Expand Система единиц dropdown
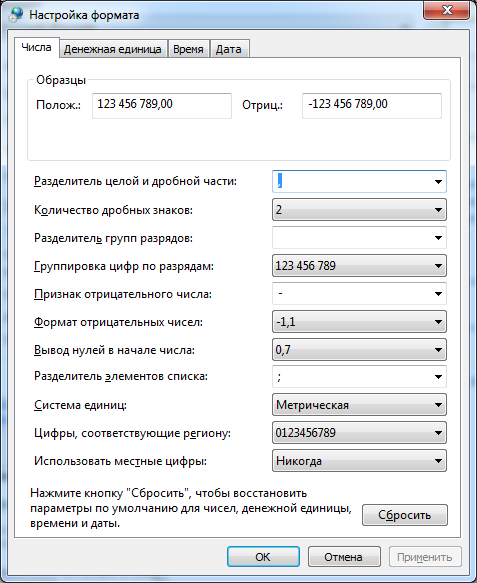Screen dimensions: 477x583 360,405
